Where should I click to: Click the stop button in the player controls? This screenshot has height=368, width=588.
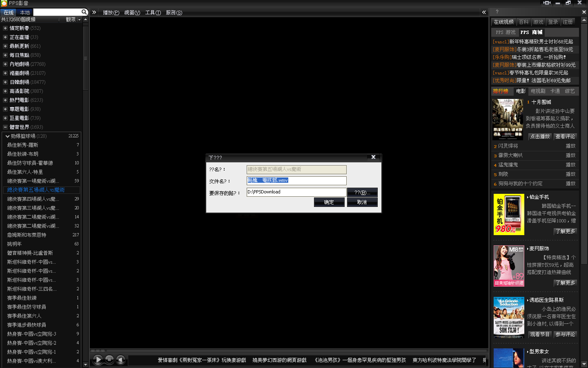[x=109, y=360]
